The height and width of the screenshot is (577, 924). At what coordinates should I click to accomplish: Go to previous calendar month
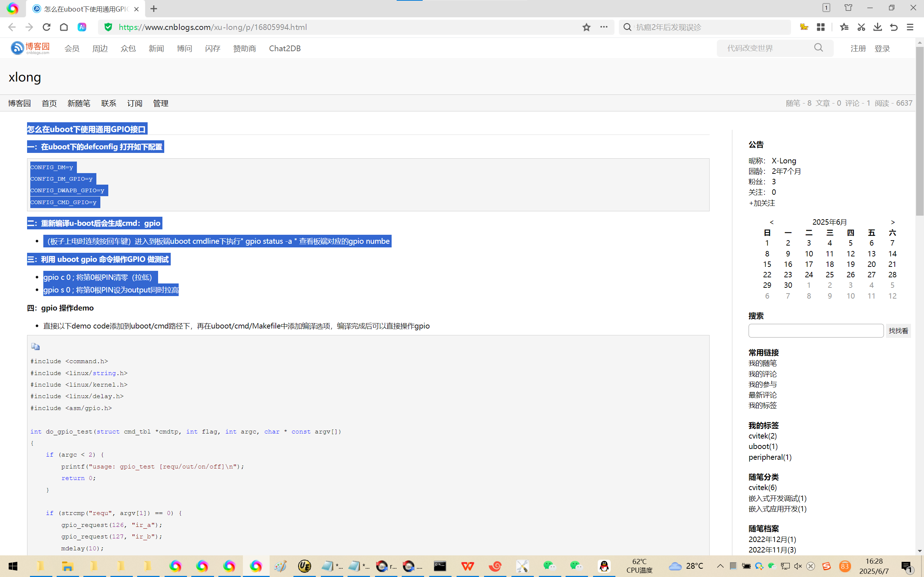coord(772,222)
